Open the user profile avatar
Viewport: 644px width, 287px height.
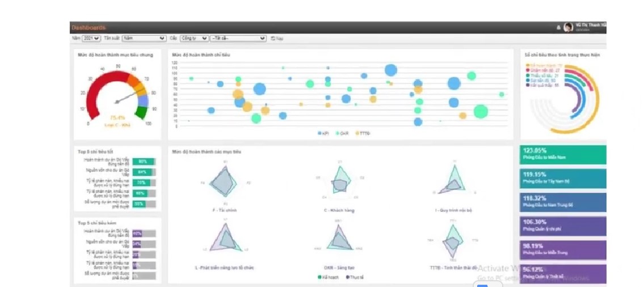coord(567,27)
